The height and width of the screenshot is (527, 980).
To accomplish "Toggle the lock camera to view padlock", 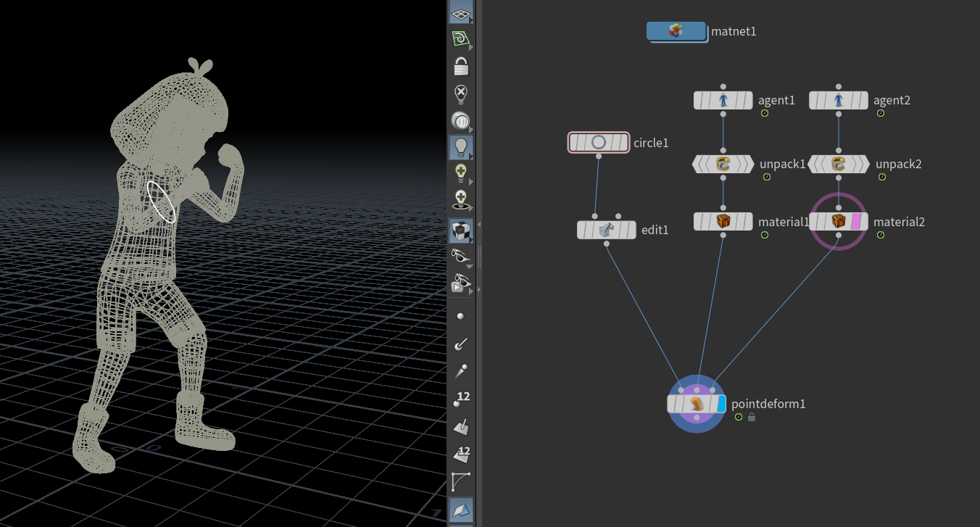I will coord(461,67).
